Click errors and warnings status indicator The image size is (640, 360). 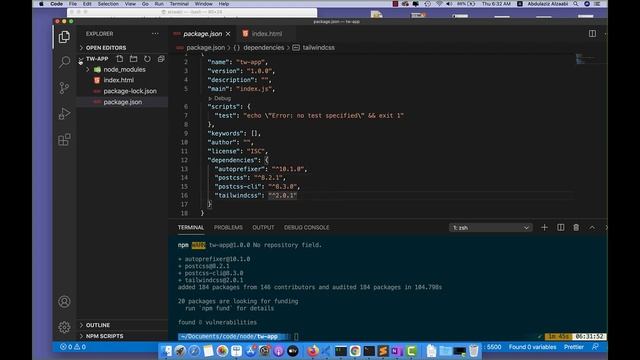73,347
